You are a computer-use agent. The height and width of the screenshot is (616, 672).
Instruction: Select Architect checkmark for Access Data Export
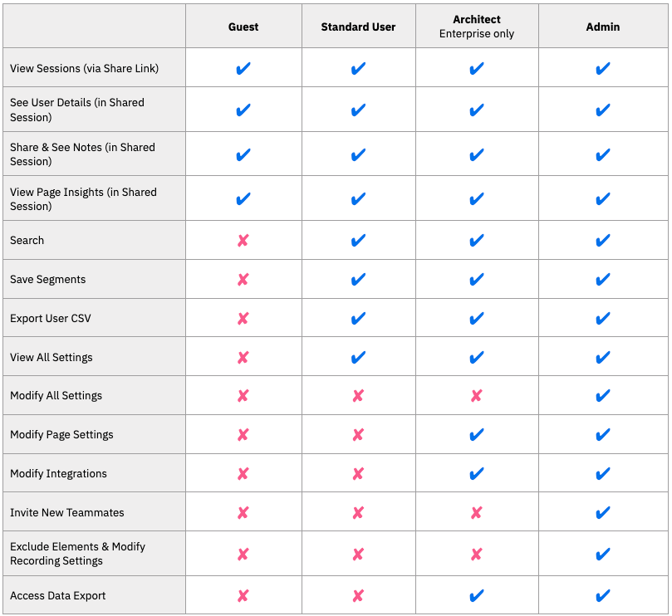pyautogui.click(x=477, y=595)
